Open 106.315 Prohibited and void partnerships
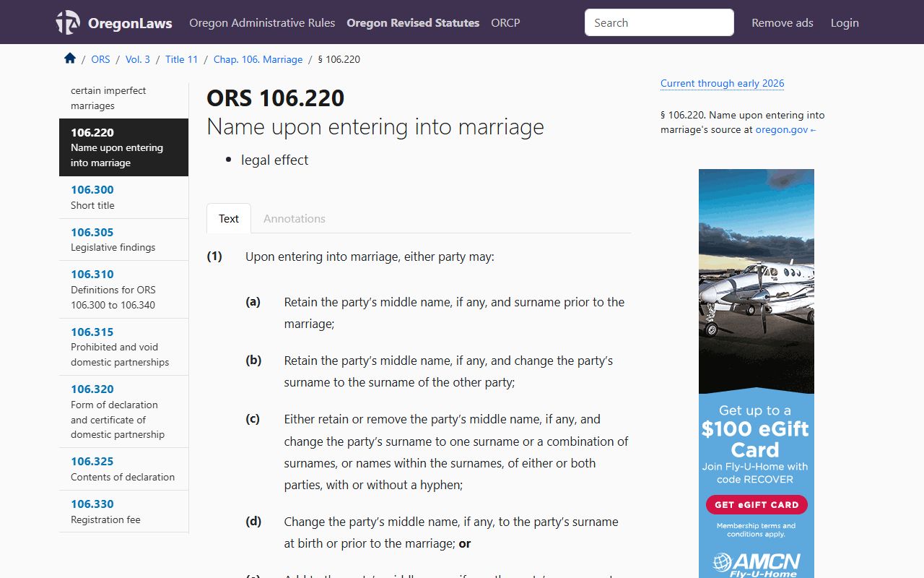Screen dimensions: 924x578 coord(123,347)
